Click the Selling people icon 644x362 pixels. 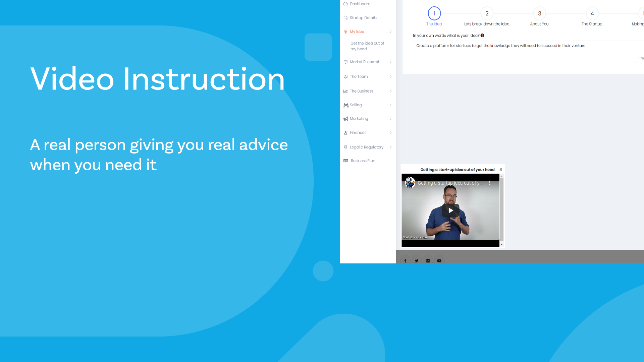pos(346,105)
